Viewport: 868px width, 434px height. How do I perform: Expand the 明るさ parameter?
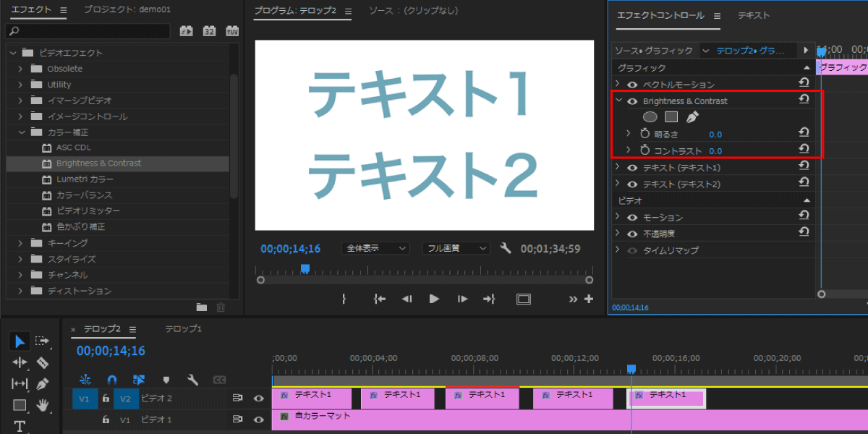pyautogui.click(x=629, y=134)
